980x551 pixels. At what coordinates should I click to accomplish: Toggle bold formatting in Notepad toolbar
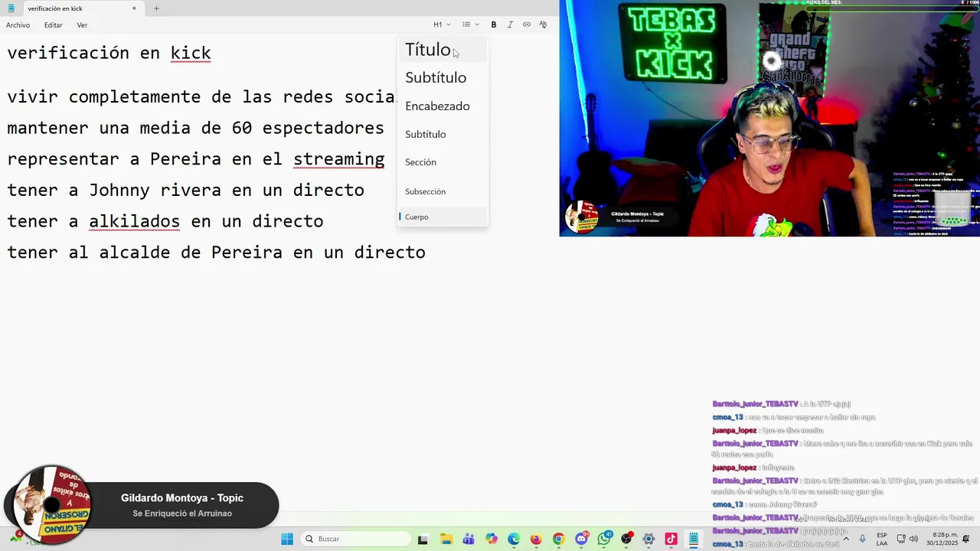[494, 24]
